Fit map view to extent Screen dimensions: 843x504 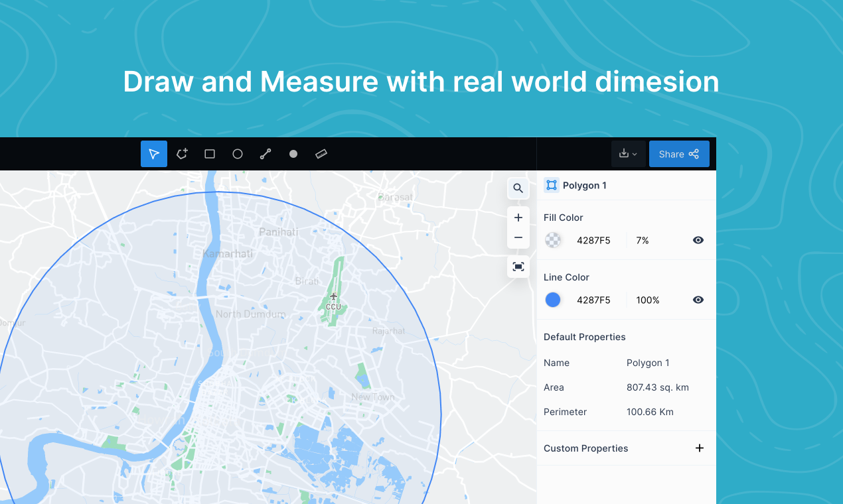click(x=518, y=267)
